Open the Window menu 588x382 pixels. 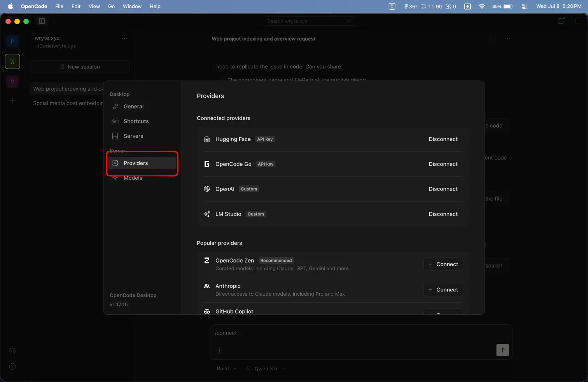point(132,6)
